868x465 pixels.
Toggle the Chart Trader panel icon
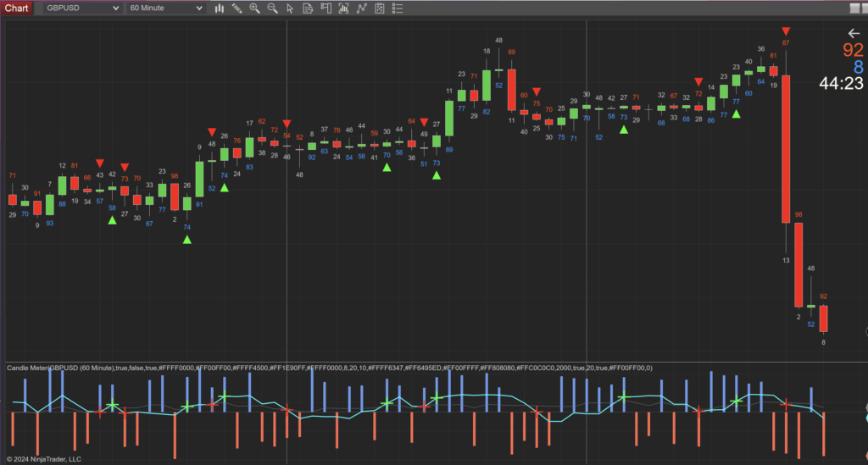[326, 8]
